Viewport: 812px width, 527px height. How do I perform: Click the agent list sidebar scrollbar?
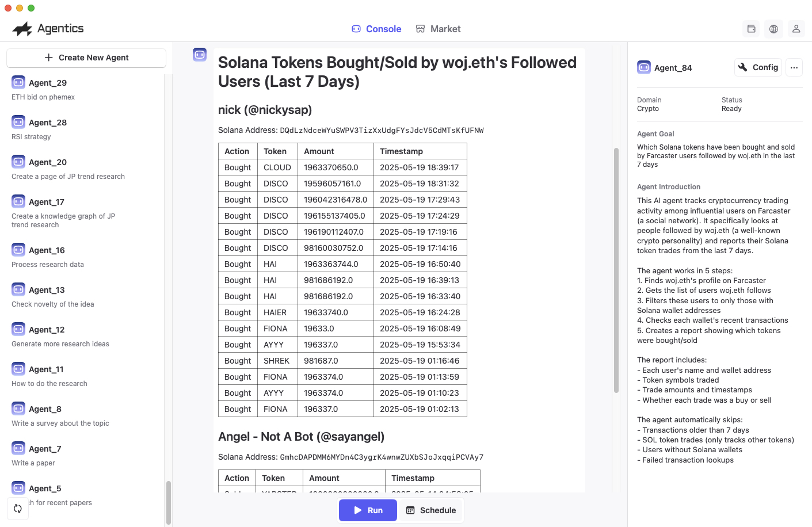click(x=169, y=502)
